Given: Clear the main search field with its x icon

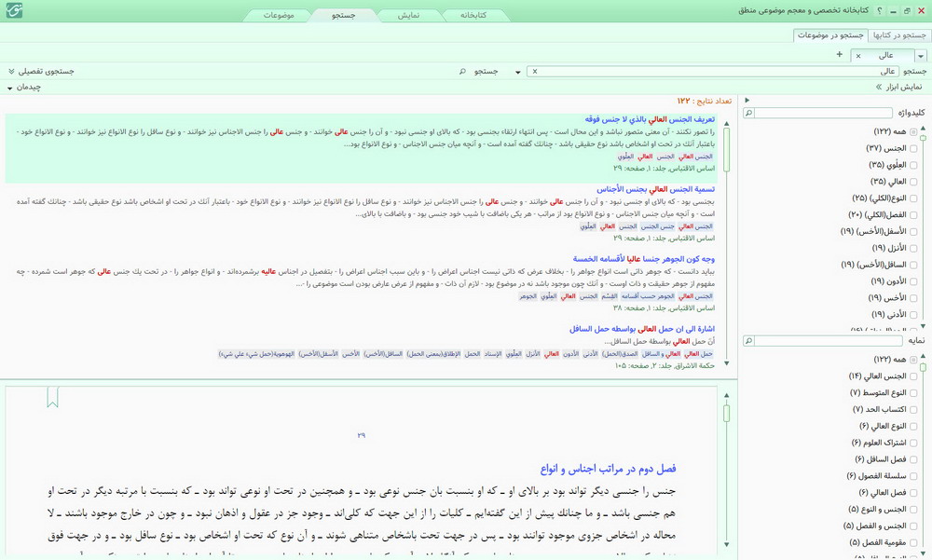Looking at the screenshot, I should pos(535,72).
